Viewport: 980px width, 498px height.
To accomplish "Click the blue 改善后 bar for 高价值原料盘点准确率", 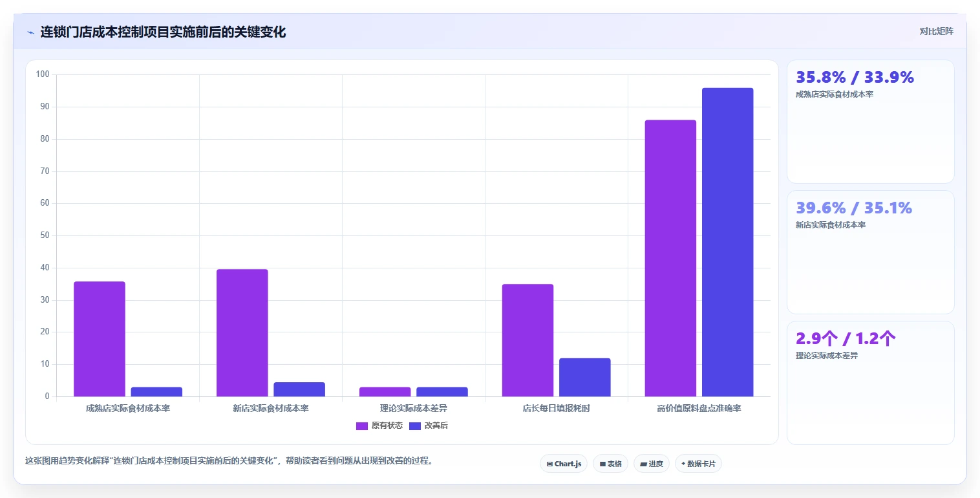I will pos(728,242).
